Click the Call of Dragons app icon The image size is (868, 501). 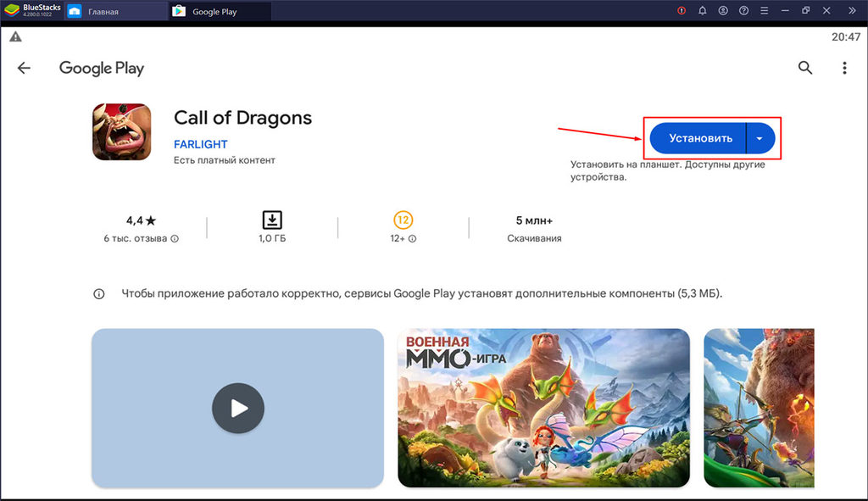tap(122, 131)
